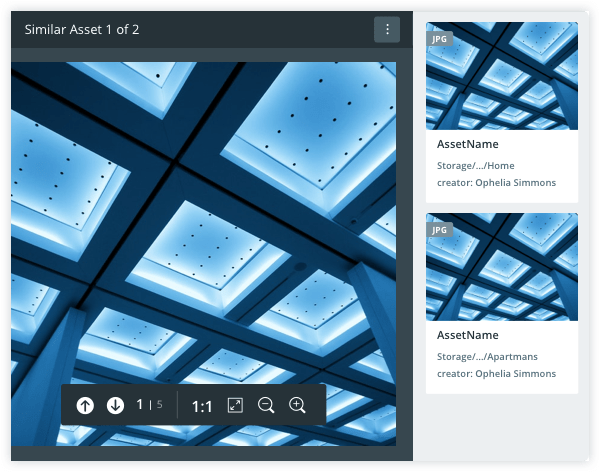Click the JPG badge on Apartmans asset
Image resolution: width=600 pixels, height=472 pixels.
click(x=439, y=230)
